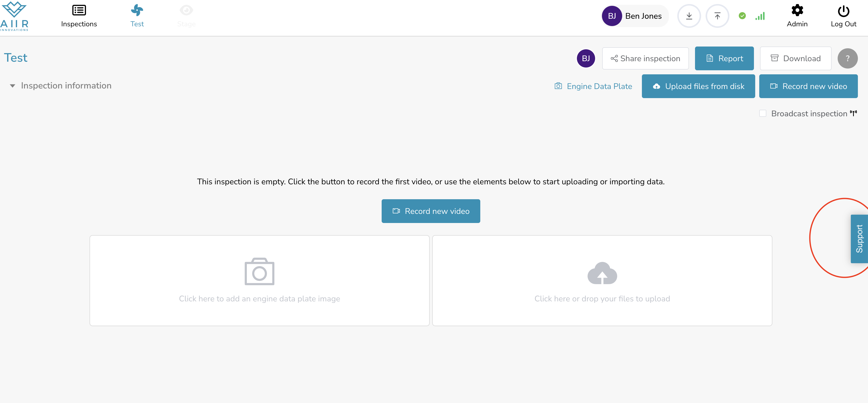Image resolution: width=868 pixels, height=403 pixels.
Task: Click the Download button
Action: 795,59
